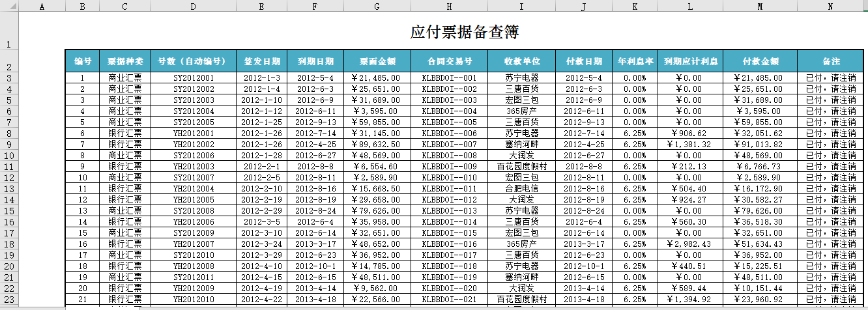Select column G header

point(377,7)
